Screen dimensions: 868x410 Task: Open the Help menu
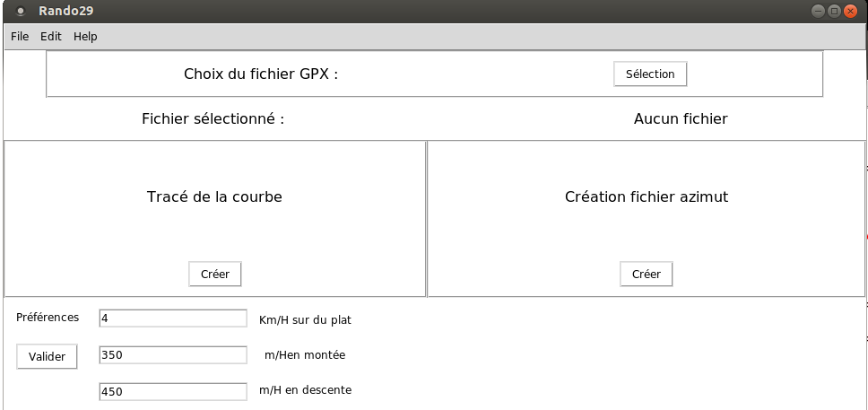(x=85, y=37)
